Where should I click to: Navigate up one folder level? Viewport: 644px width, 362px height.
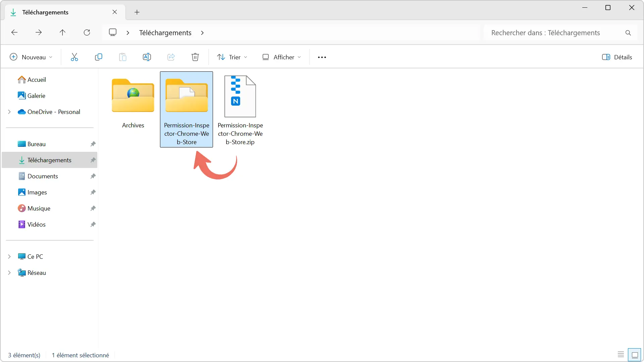click(63, 33)
